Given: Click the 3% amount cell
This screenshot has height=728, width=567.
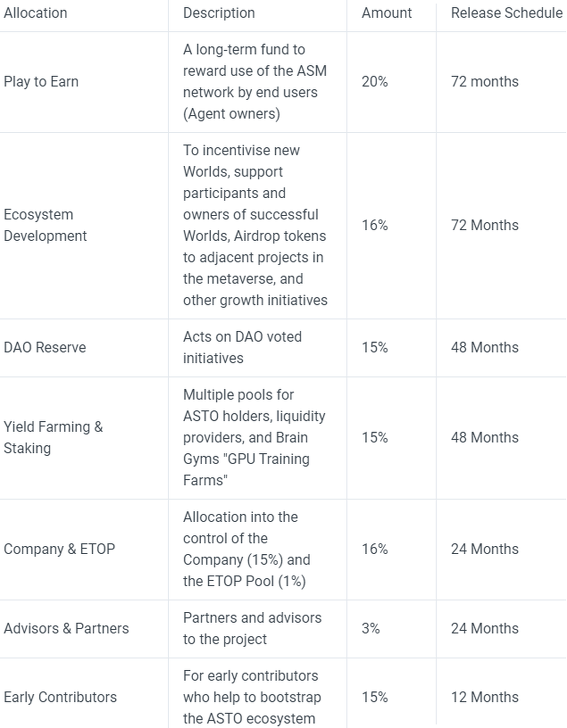Looking at the screenshot, I should [x=371, y=628].
